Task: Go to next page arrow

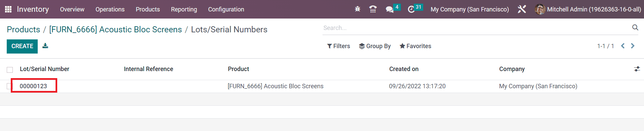Action: coord(633,46)
